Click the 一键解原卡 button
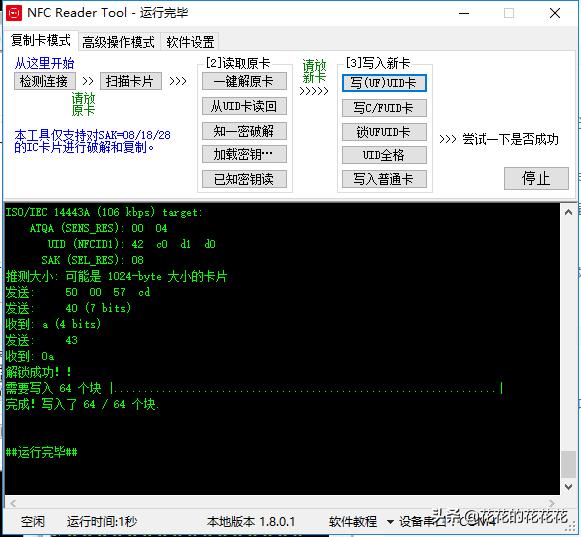The height and width of the screenshot is (537, 581). point(244,81)
